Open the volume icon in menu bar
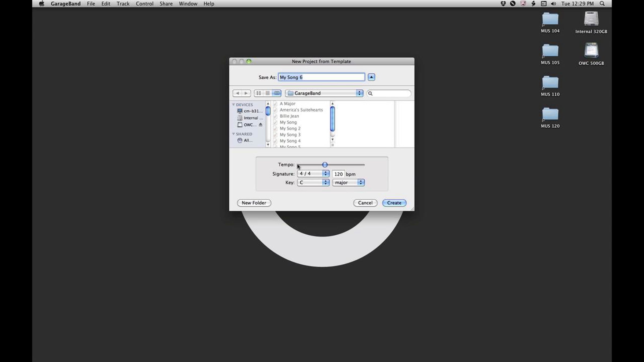644x362 pixels. (553, 4)
